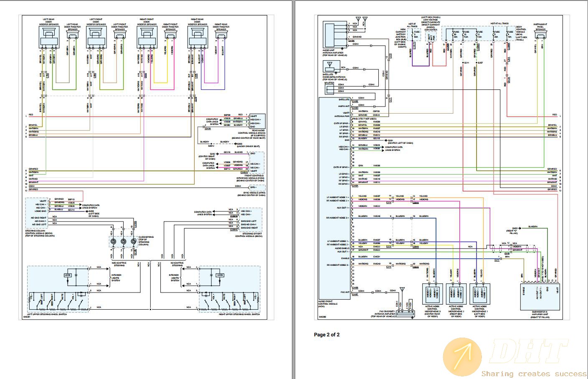Click the "LEDS" box in right steering switch
588x379 pixels.
point(220,275)
